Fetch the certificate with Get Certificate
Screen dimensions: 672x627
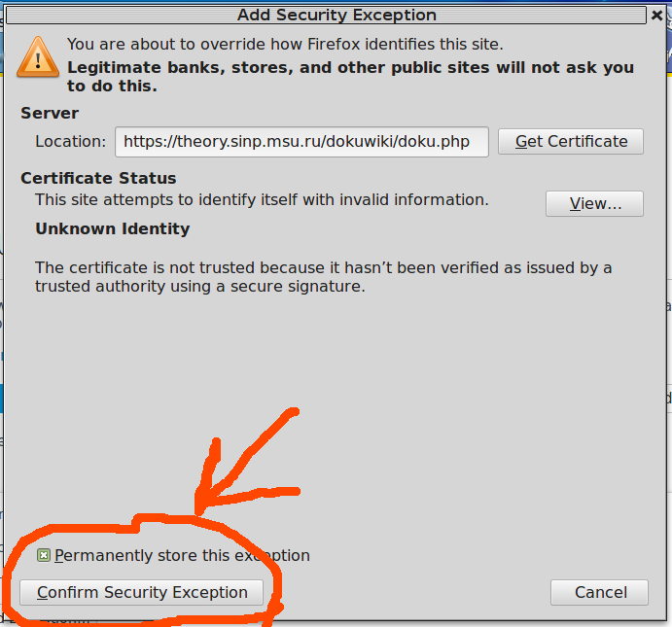pyautogui.click(x=571, y=141)
